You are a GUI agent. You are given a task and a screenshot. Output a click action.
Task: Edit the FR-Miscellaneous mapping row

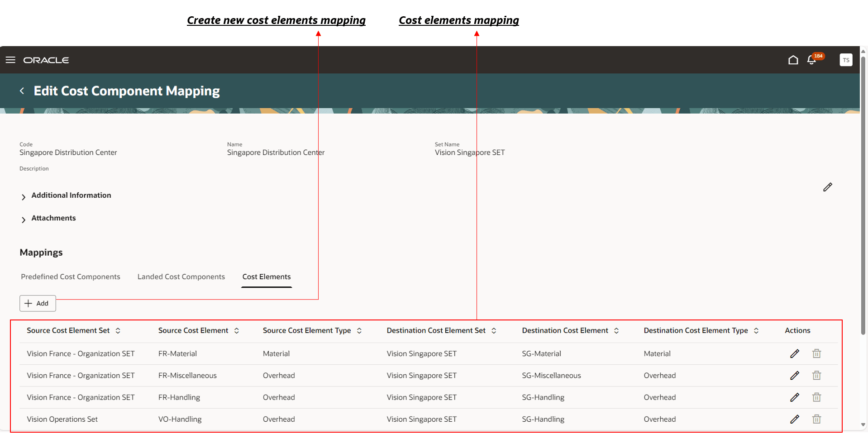coord(795,375)
